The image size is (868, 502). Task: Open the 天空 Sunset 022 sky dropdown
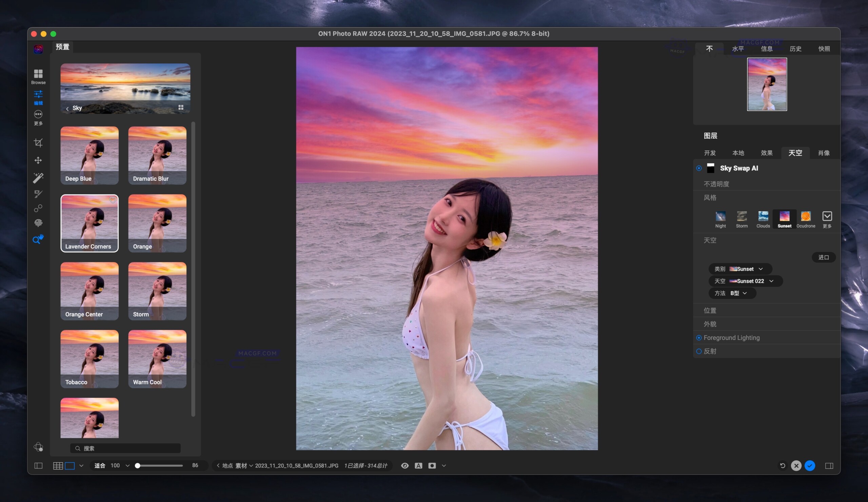745,281
